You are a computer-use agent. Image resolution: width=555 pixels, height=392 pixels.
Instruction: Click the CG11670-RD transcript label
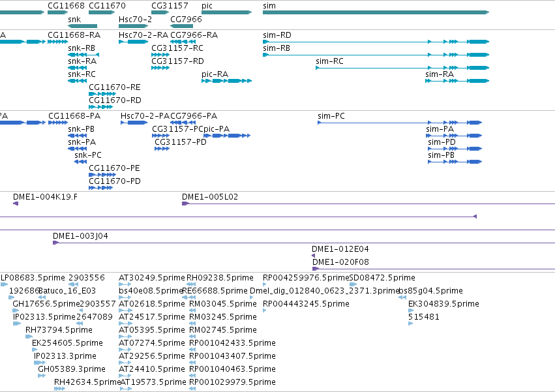tap(115, 100)
